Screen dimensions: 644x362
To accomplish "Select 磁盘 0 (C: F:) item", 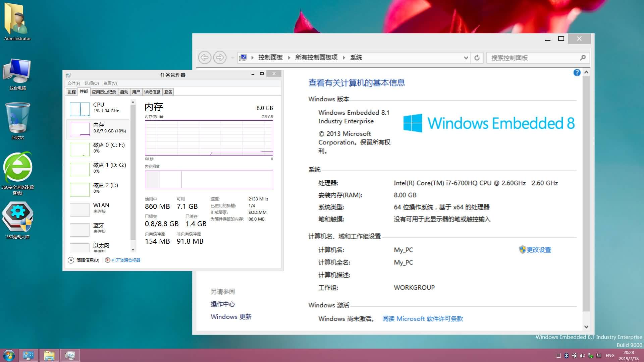I will click(98, 149).
